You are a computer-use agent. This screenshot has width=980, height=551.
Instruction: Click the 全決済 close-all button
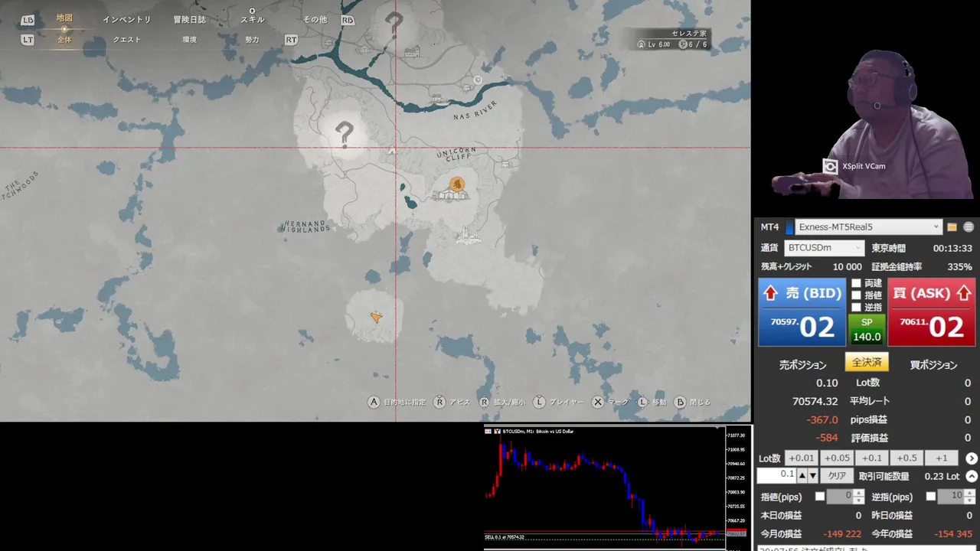click(x=867, y=362)
